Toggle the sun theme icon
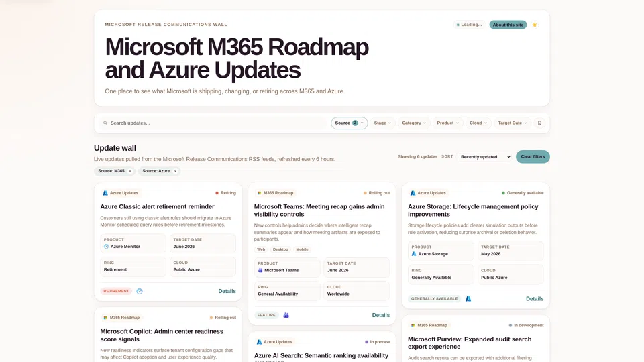Screen dimensions: 644x362 (535, 25)
